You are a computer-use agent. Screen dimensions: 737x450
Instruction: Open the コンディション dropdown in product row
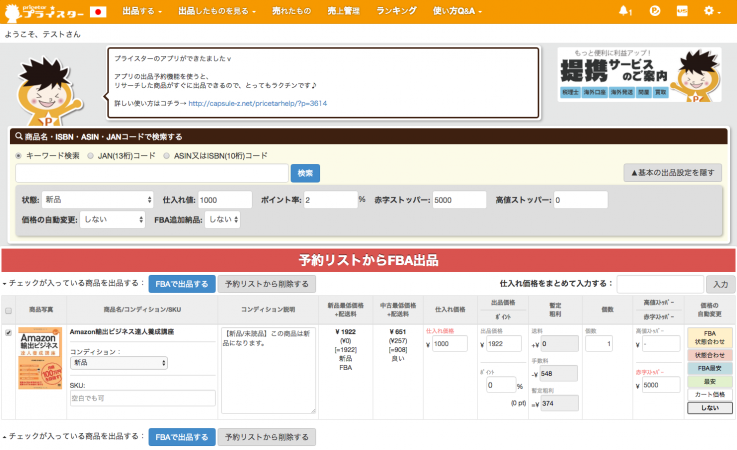point(119,363)
